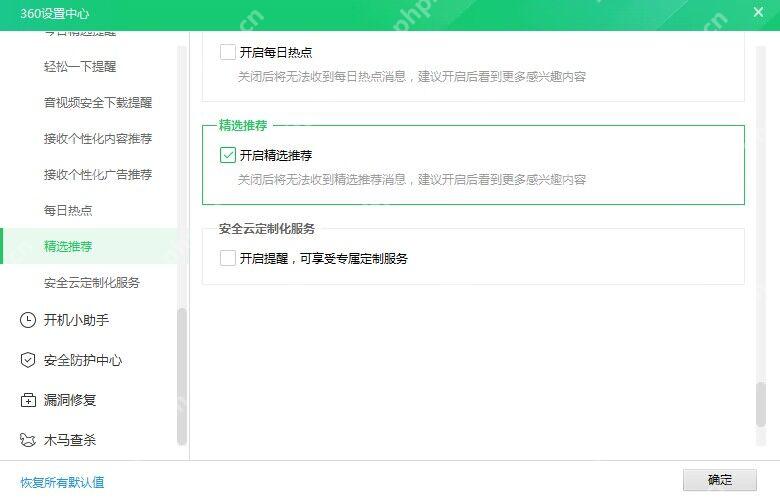
Task: Expand the 开机小助手 category
Action: click(x=76, y=320)
